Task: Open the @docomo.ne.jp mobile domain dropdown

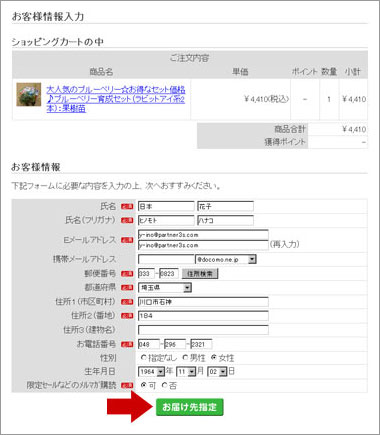Action: (226, 259)
